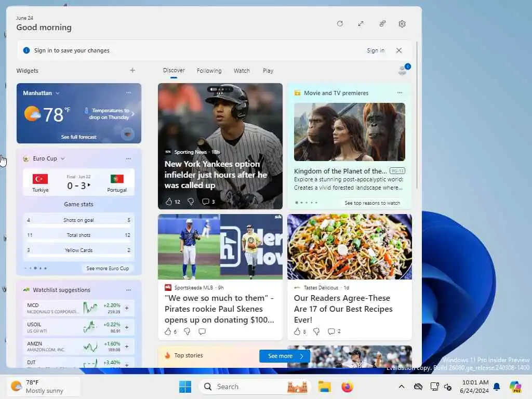Image resolution: width=532 pixels, height=399 pixels.
Task: Dismiss the sign-in banner
Action: 399,50
